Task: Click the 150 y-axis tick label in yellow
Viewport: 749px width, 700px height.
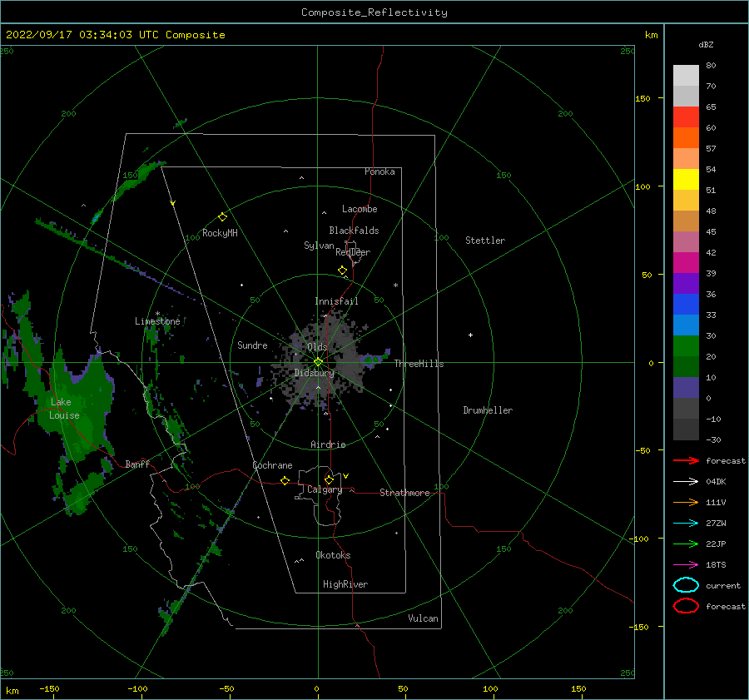Action: 642,98
